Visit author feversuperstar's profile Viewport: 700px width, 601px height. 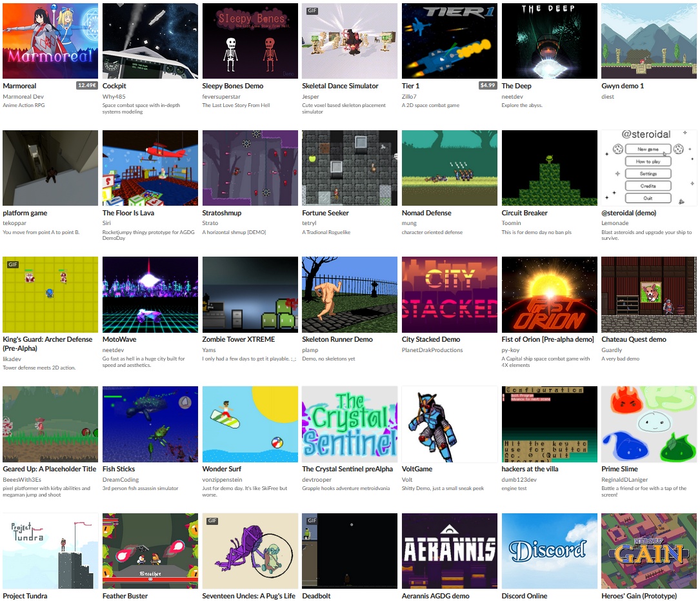point(221,96)
